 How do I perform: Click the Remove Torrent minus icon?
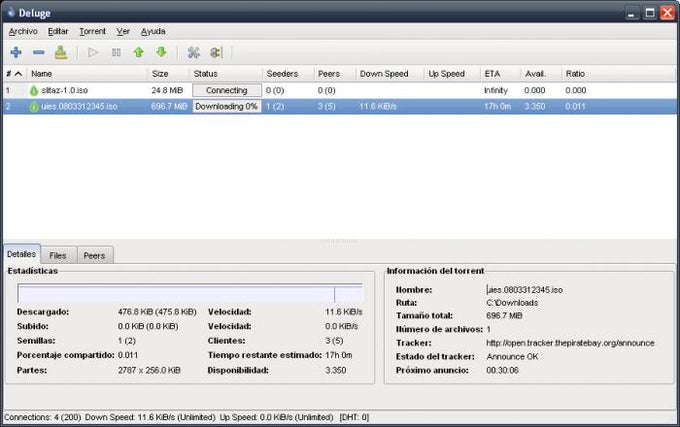[39, 52]
